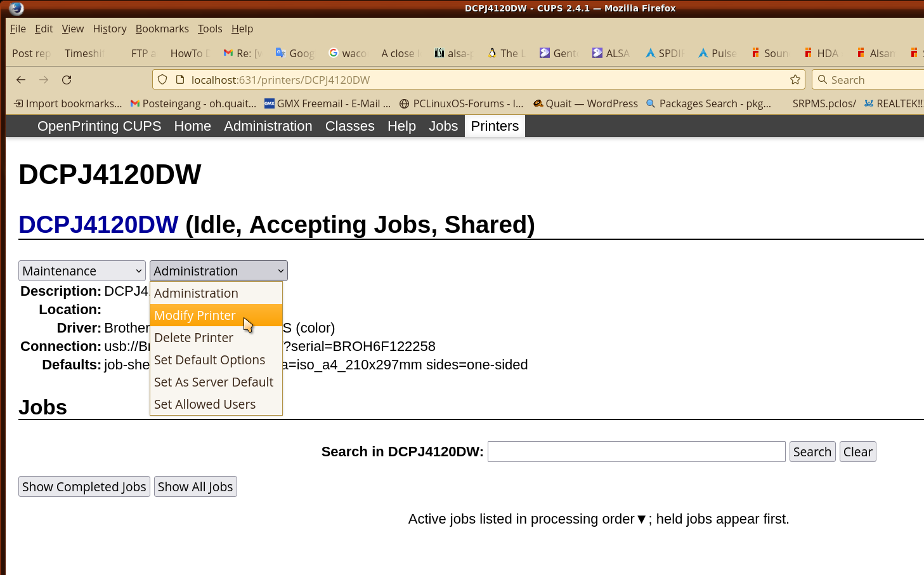Click the browser back arrow button
Viewport: 924px width, 575px height.
(21, 80)
